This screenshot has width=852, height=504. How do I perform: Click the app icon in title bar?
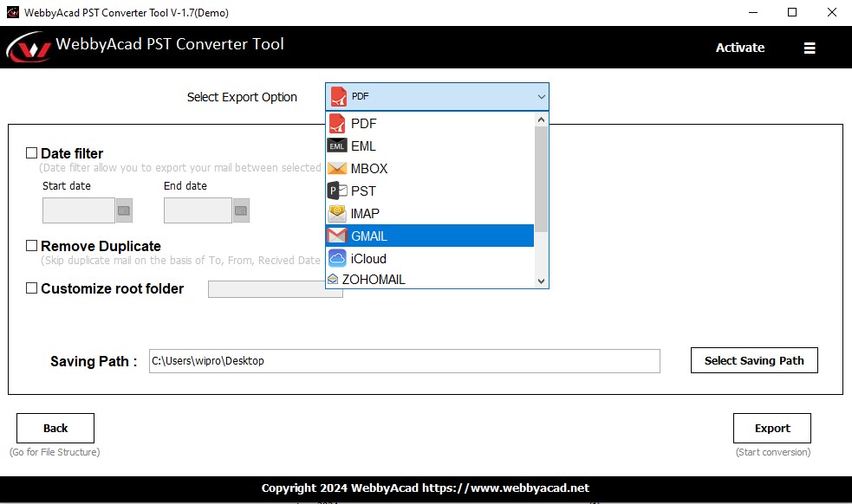pos(12,12)
